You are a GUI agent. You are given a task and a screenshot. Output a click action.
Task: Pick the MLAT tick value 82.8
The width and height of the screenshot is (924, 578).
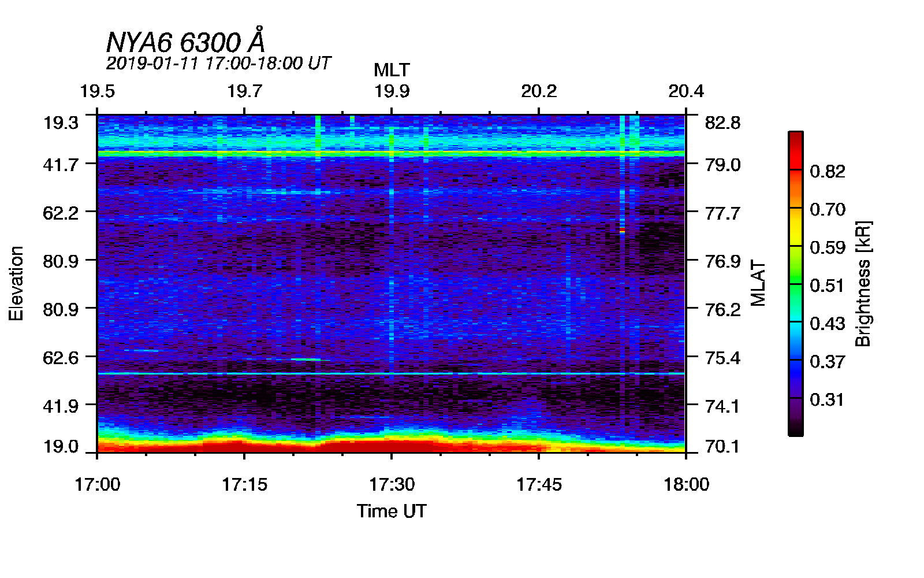click(722, 123)
